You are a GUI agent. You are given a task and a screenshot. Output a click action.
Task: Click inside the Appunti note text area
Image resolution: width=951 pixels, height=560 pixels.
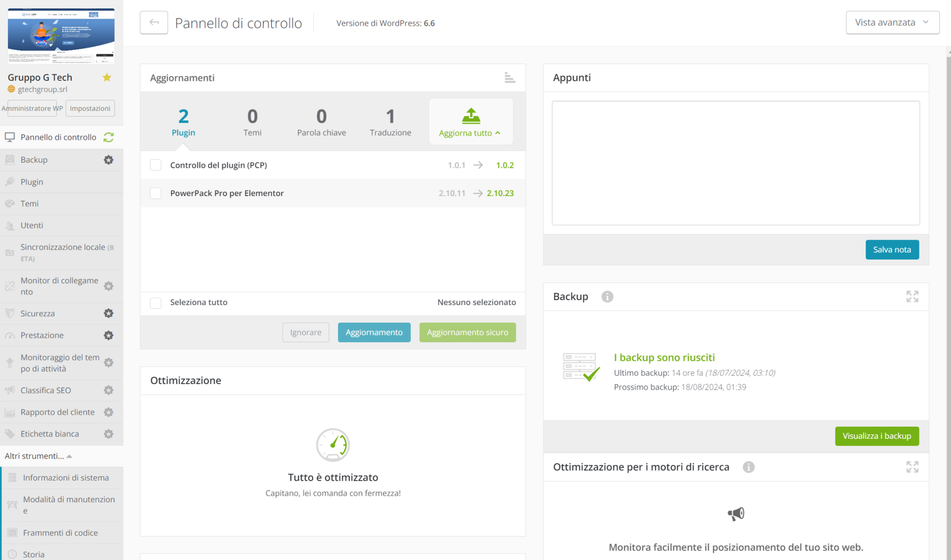pos(736,163)
